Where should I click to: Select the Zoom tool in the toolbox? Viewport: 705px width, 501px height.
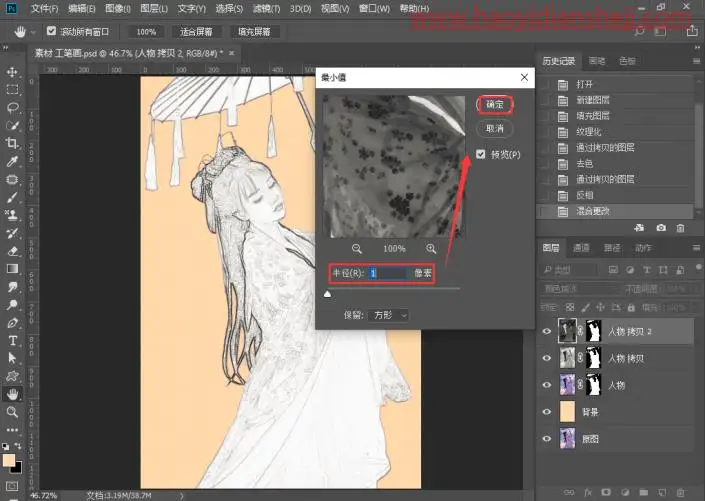12,412
